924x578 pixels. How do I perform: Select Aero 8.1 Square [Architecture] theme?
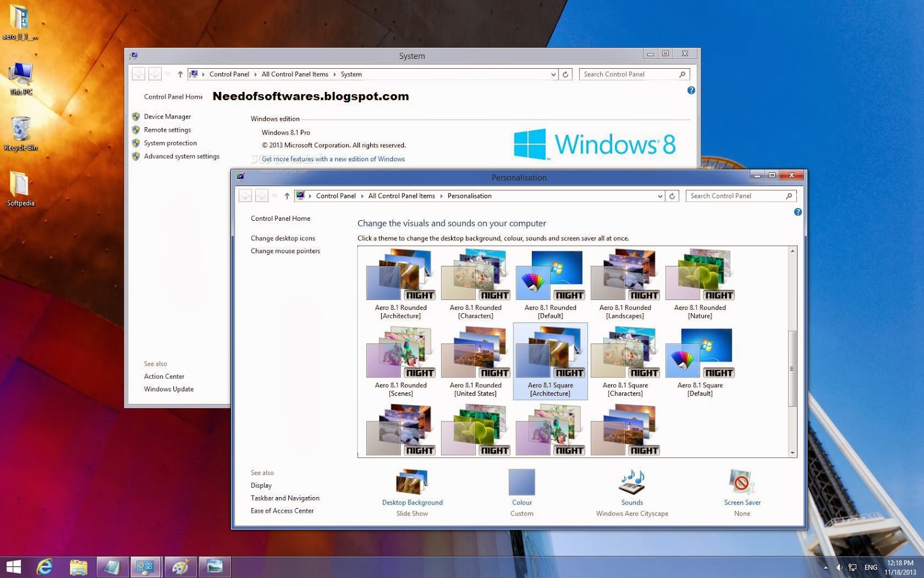point(550,362)
